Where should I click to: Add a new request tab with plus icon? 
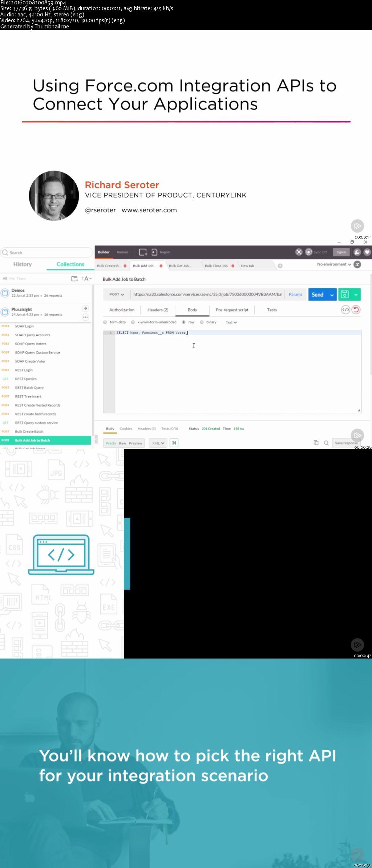click(280, 266)
